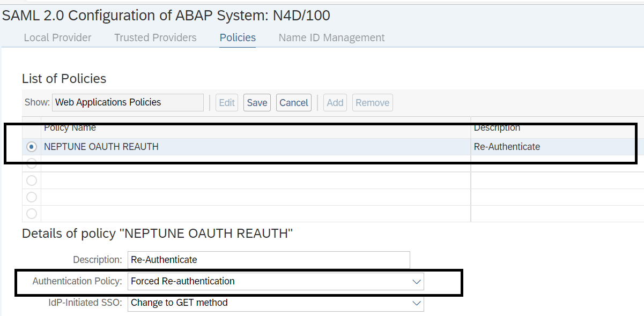
Task: Select the second policy row radio button
Action: point(31,163)
